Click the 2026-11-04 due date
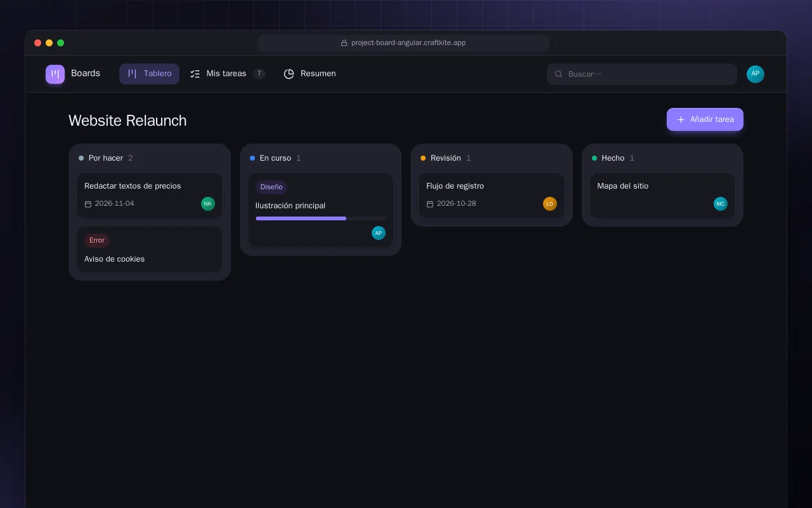 (x=114, y=204)
